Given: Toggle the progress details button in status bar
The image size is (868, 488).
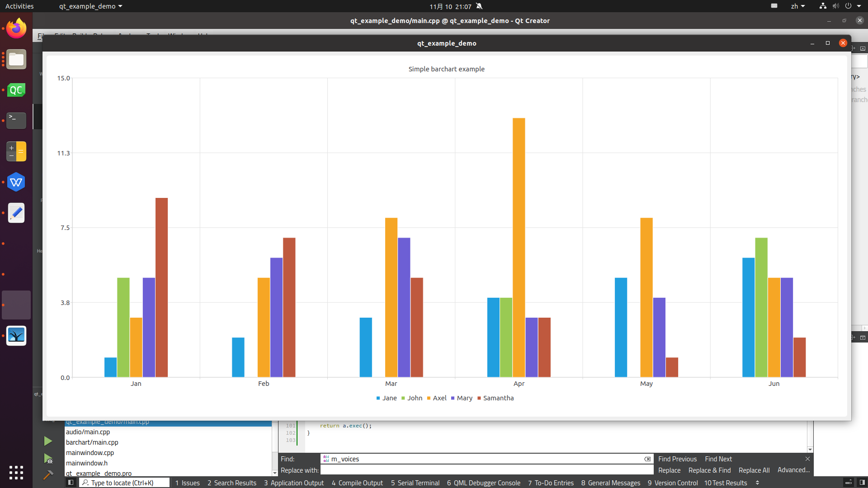Looking at the screenshot, I should pos(849,483).
